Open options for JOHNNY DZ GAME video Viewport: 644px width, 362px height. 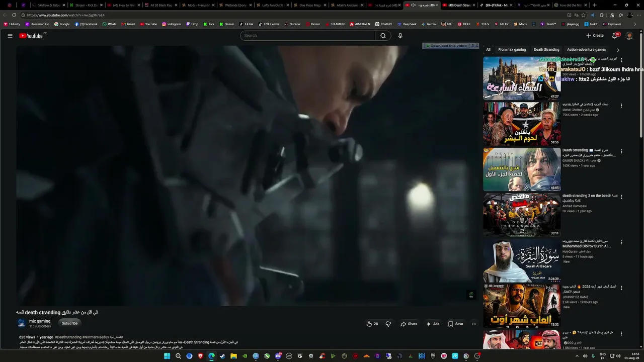coord(621,288)
